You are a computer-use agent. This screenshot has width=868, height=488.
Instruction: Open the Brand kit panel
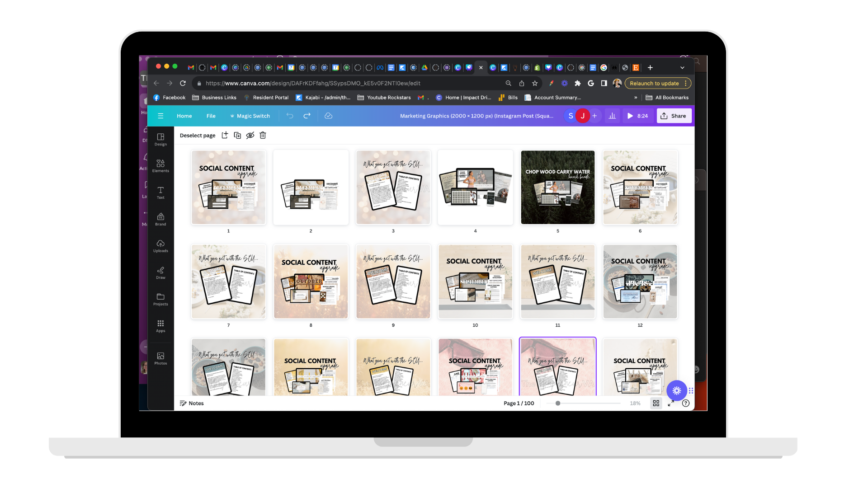(160, 219)
